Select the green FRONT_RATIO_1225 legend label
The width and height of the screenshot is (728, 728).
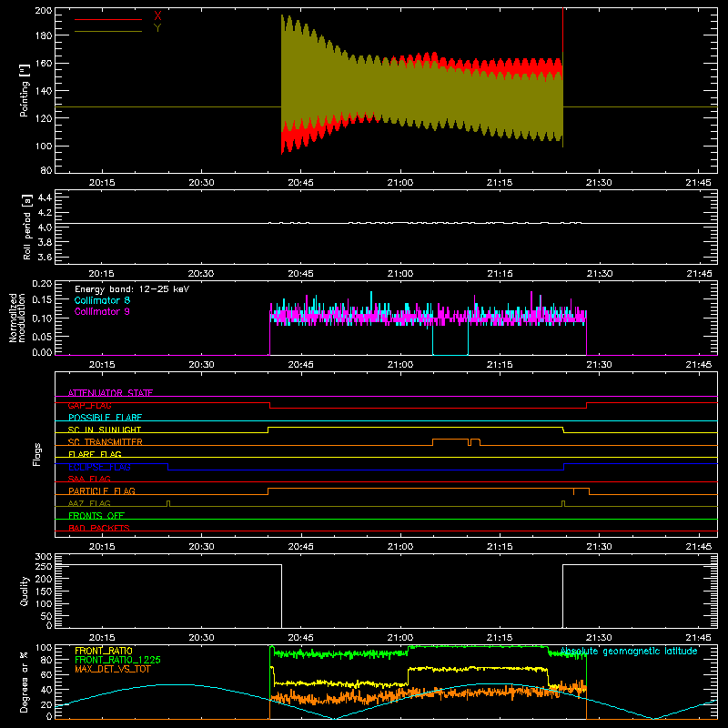[118, 660]
